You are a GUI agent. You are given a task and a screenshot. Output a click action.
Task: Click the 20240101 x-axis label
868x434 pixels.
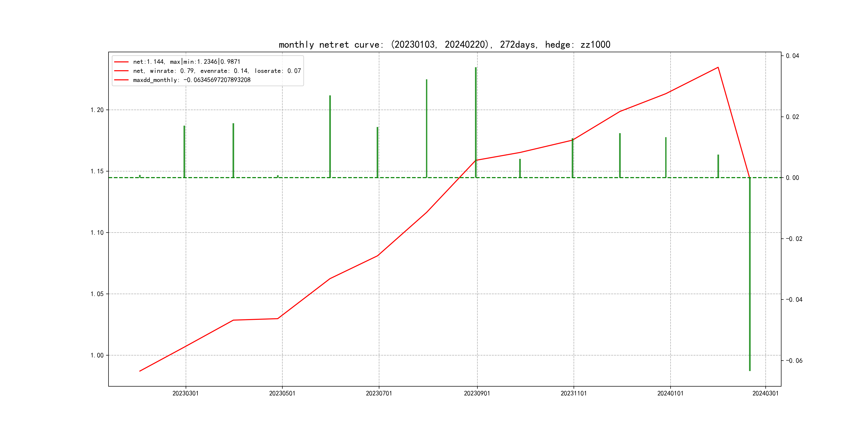pos(670,393)
